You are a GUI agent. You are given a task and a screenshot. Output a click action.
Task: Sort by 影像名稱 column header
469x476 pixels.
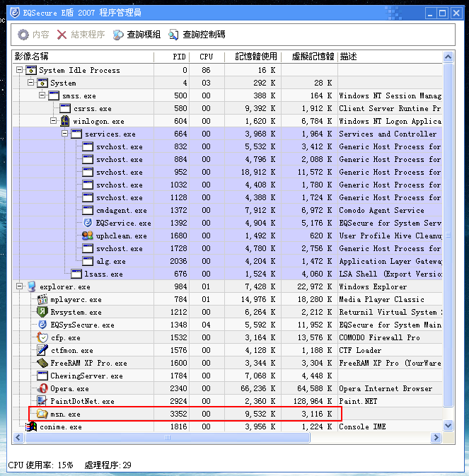[83, 57]
